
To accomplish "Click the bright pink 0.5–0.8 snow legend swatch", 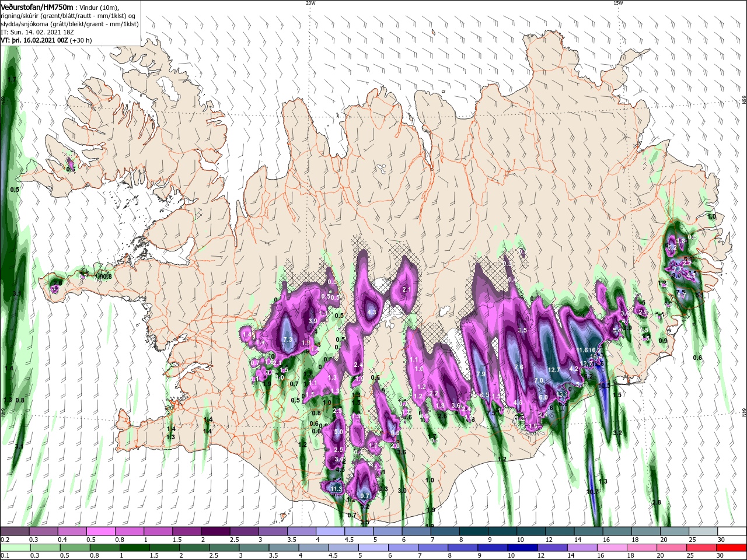I will (x=100, y=531).
